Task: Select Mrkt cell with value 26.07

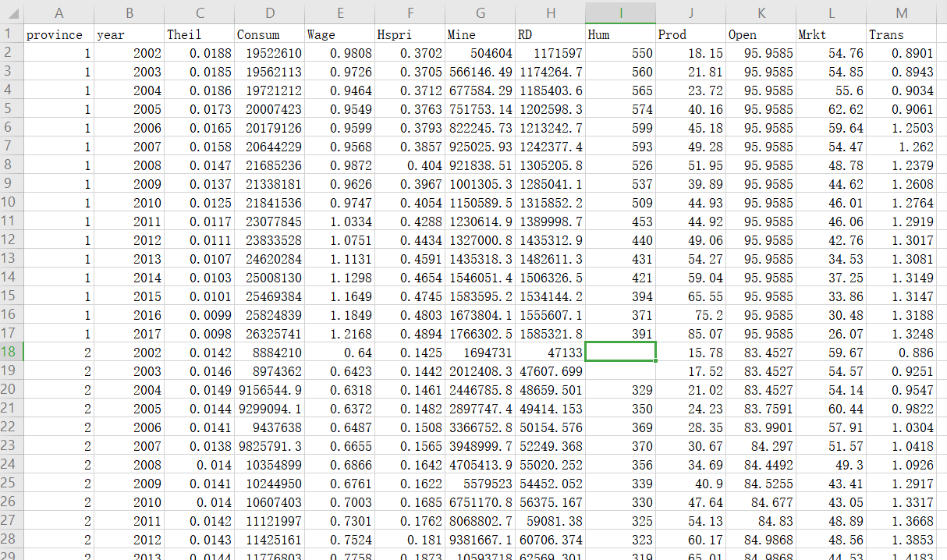Action: (832, 334)
